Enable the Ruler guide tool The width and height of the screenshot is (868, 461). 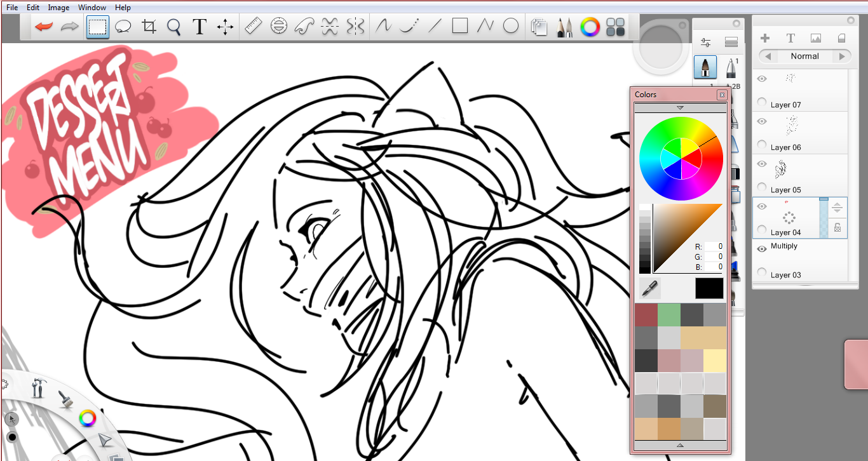pos(253,27)
